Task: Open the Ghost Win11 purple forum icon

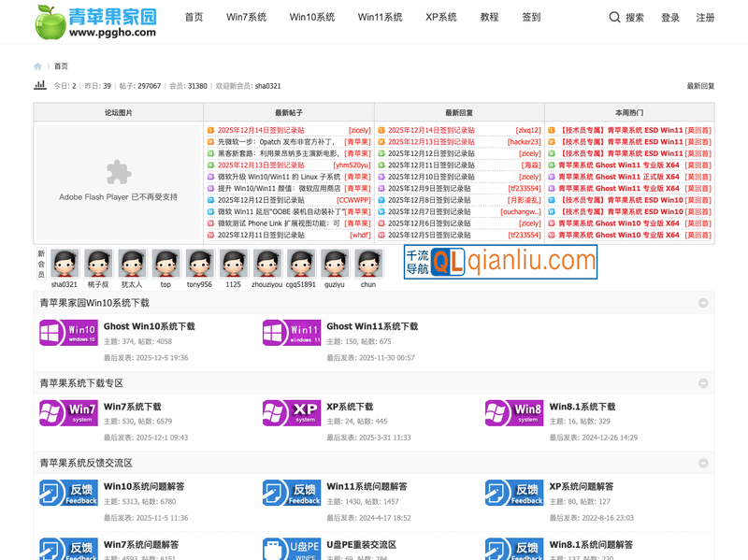Action: click(292, 333)
